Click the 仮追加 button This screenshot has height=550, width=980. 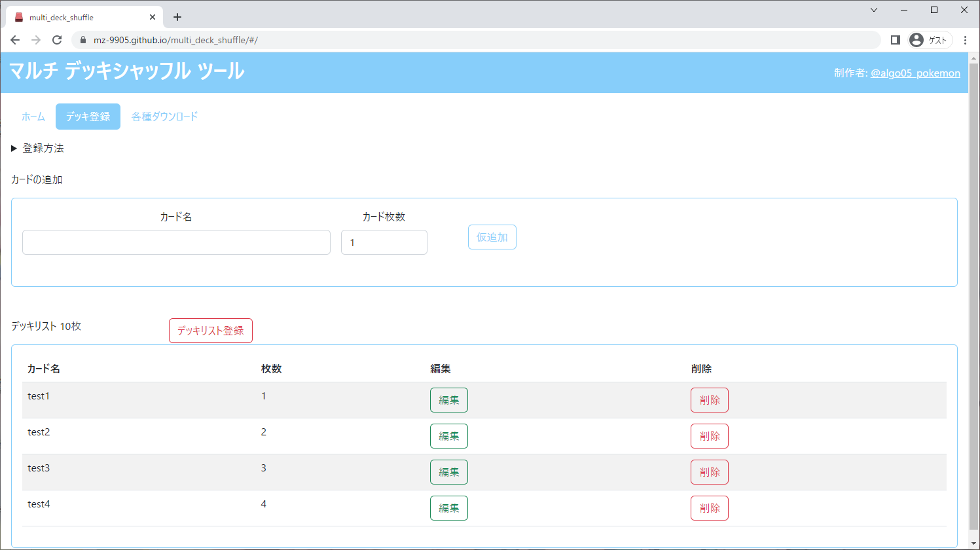(492, 237)
